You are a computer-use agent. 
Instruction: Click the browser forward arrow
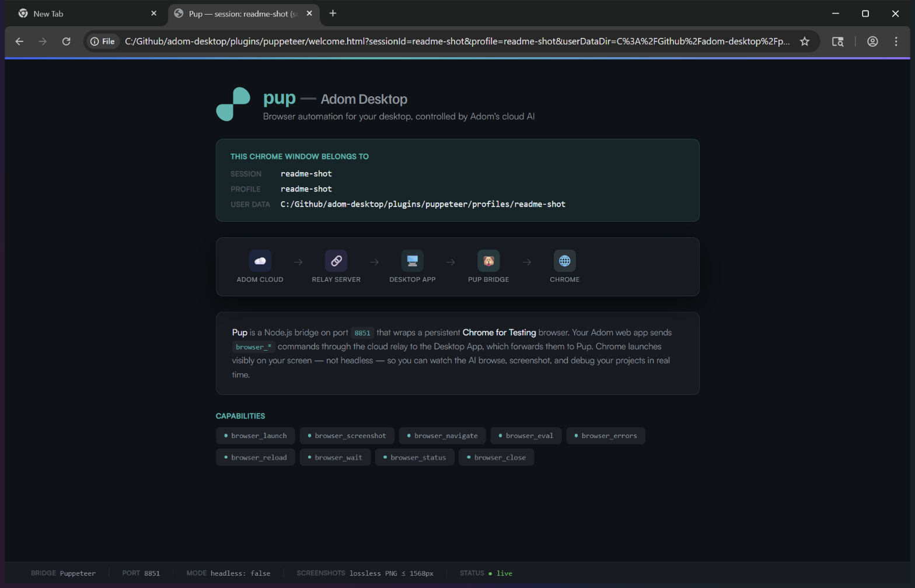43,41
